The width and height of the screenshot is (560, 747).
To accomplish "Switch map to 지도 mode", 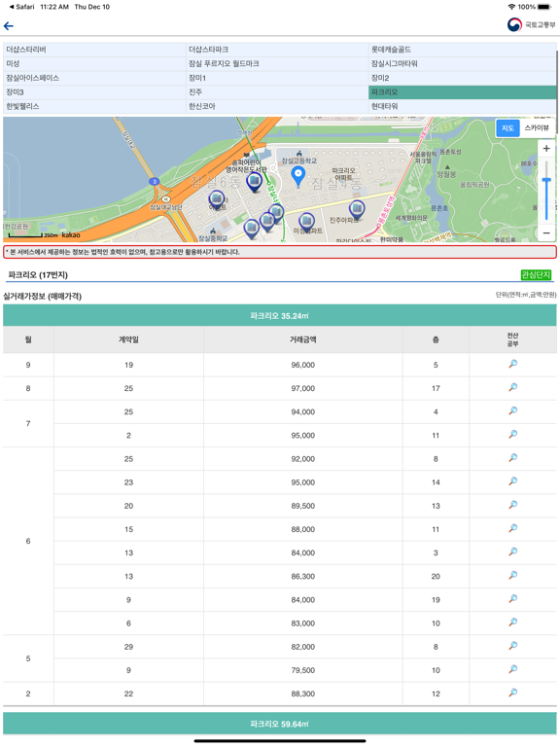I will (x=507, y=128).
